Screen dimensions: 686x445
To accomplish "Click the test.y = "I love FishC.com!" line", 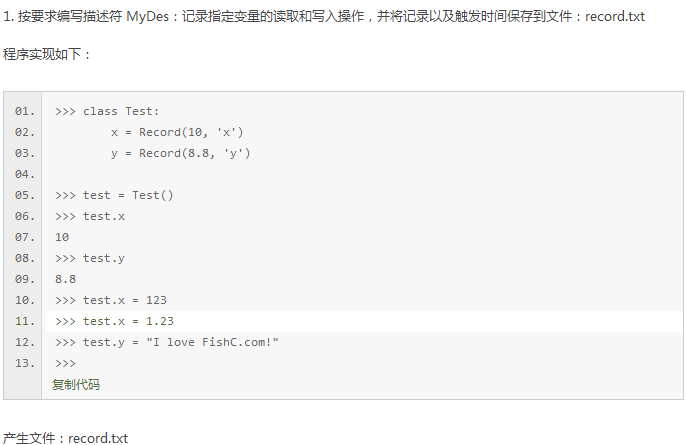I will click(167, 342).
